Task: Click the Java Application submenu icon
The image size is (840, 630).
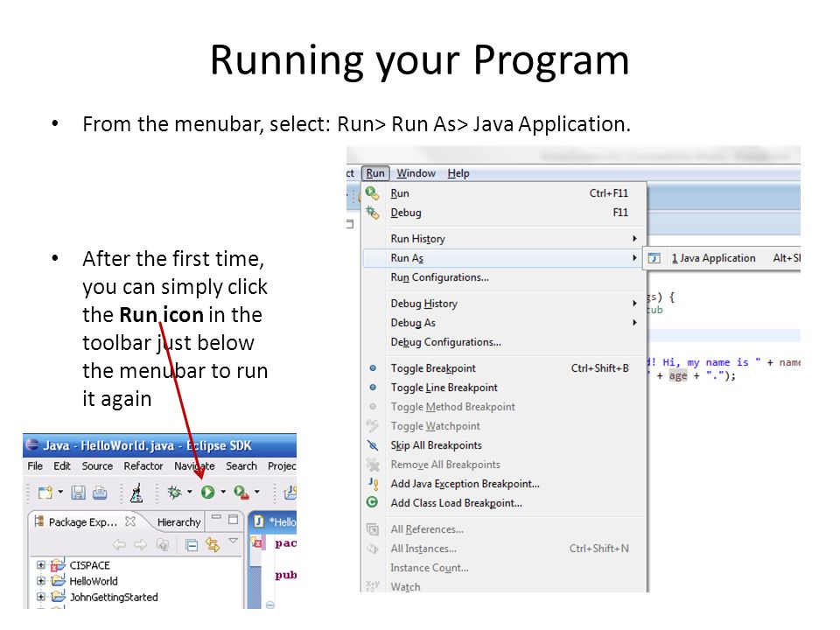Action: coord(654,258)
